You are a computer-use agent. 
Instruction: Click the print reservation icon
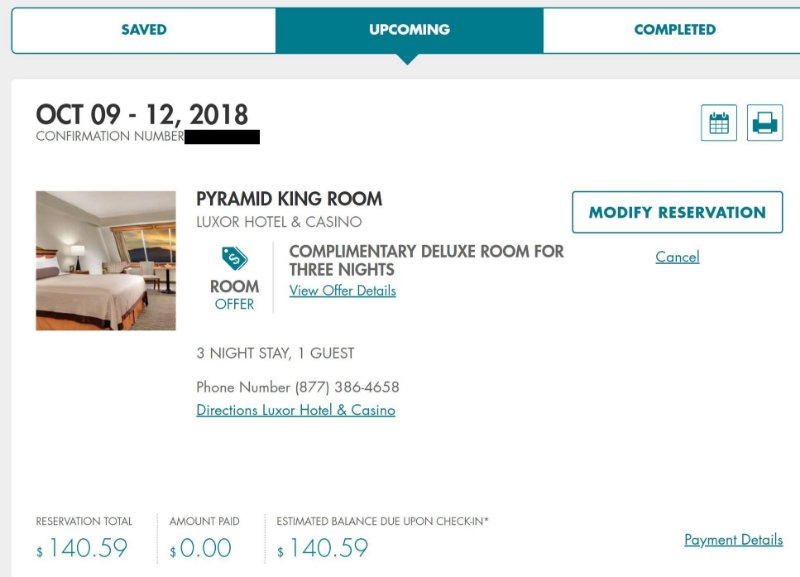click(x=765, y=123)
